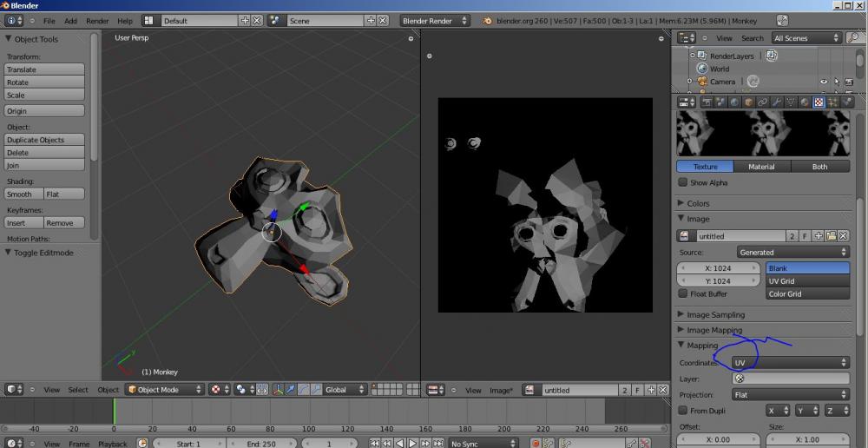Click the Layer UV map input field
The image size is (868, 448).
click(x=791, y=379)
